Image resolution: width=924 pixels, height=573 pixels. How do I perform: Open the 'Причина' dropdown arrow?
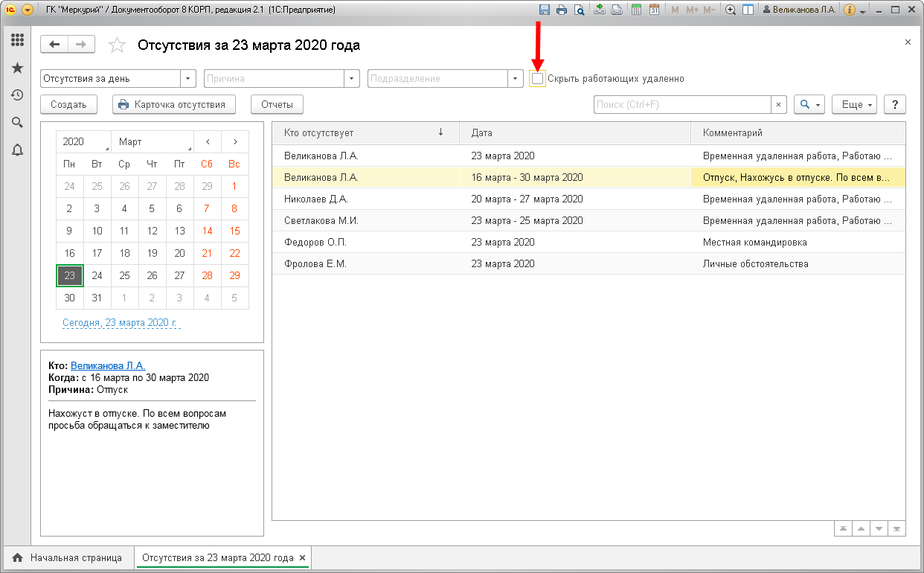click(x=352, y=78)
